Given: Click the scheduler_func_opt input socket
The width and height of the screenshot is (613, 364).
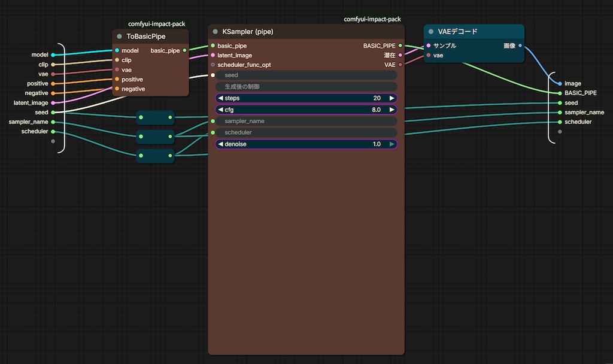Looking at the screenshot, I should tap(213, 65).
